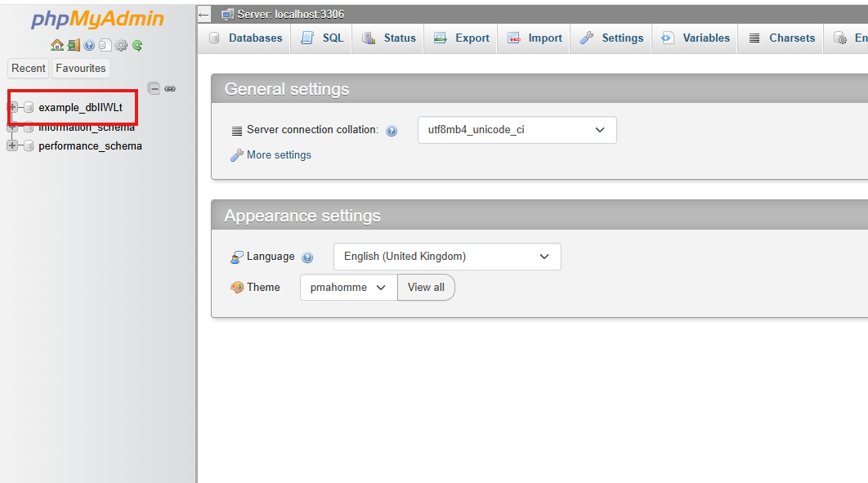Viewport: 868px width, 483px height.
Task: Click the MySQL documentation pages icon
Action: 105,46
